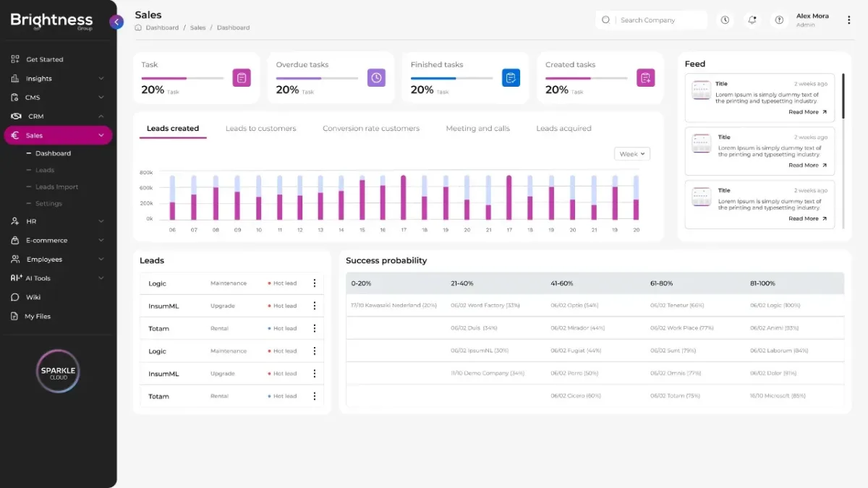This screenshot has width=868, height=488.
Task: Open the notifications bell icon
Action: (752, 20)
